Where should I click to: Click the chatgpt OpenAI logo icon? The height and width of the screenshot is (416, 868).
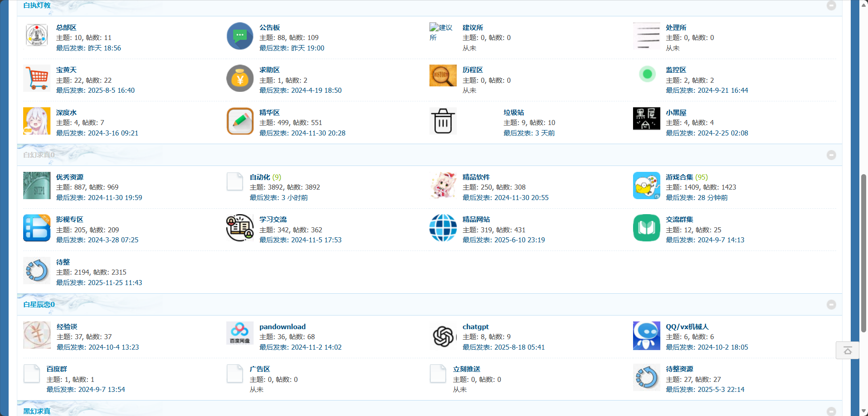pyautogui.click(x=443, y=336)
